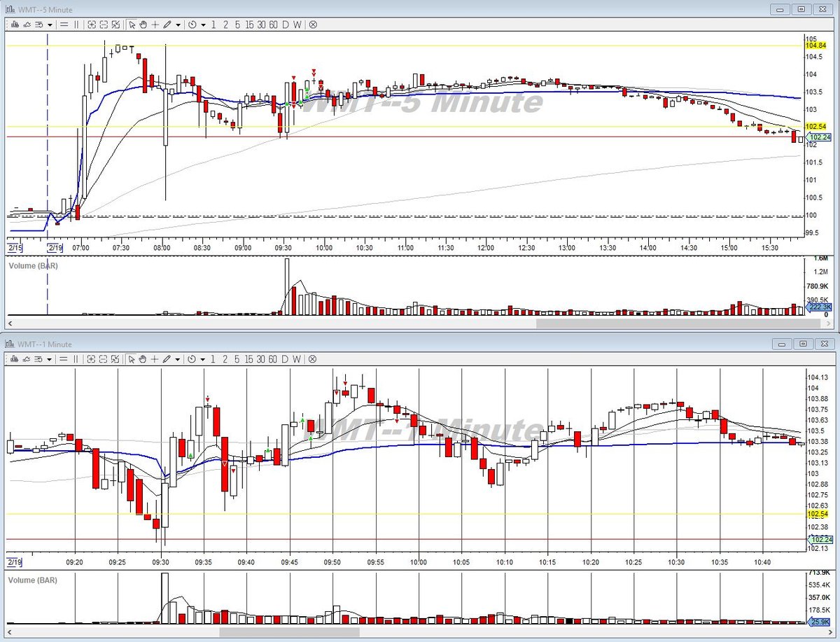Expand interval dropdown arrow in 5 Minute toolbar

pos(203,25)
